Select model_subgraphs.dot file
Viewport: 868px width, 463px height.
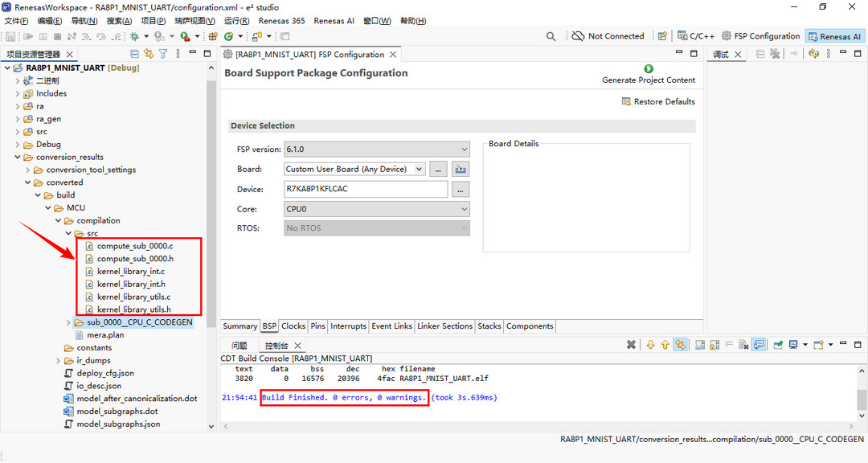tap(117, 412)
